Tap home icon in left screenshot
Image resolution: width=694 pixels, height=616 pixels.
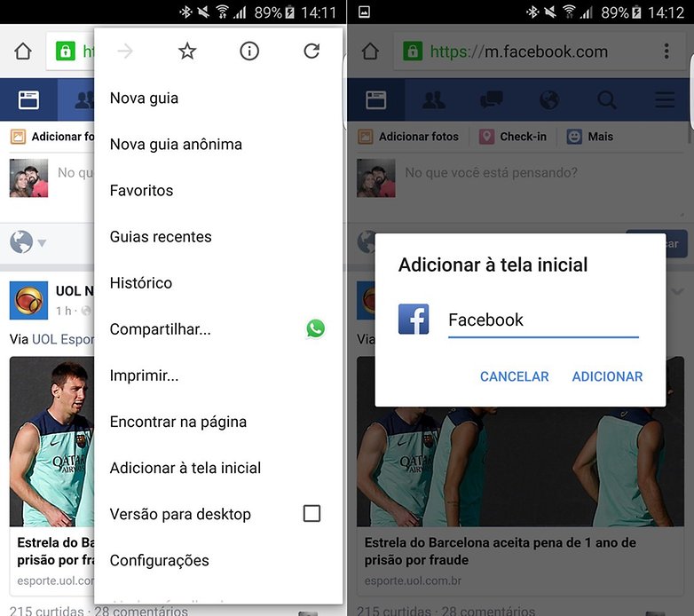[23, 51]
